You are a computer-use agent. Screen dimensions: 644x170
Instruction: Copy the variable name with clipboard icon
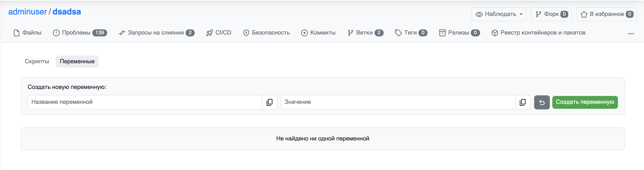[x=269, y=102]
